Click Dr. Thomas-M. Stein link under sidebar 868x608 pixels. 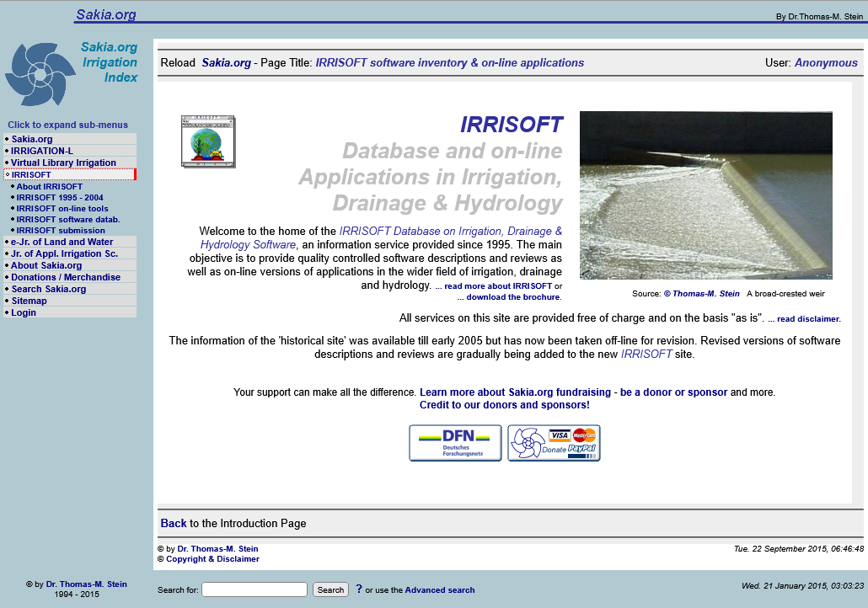point(86,584)
